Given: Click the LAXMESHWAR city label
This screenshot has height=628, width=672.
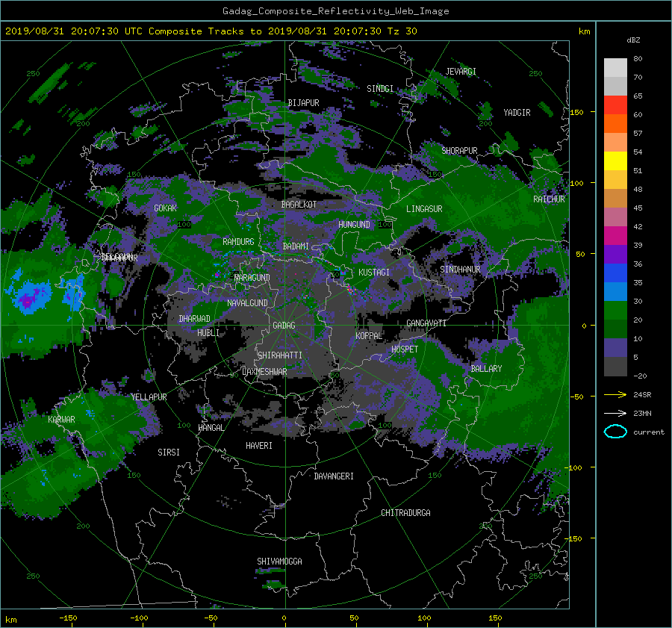Looking at the screenshot, I should click(264, 372).
